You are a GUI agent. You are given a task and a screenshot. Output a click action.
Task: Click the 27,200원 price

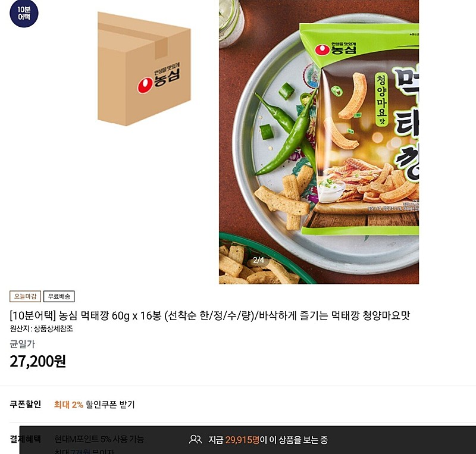pyautogui.click(x=38, y=361)
